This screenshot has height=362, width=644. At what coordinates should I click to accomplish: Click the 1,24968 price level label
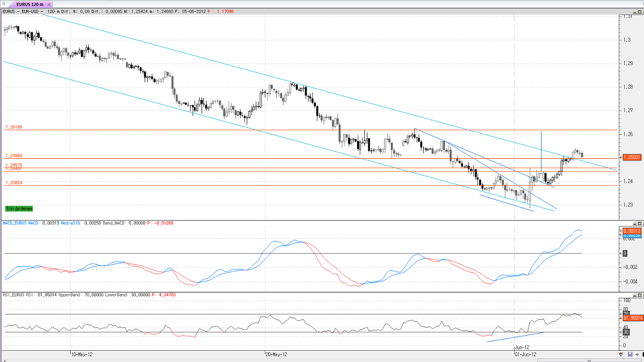pyautogui.click(x=14, y=155)
